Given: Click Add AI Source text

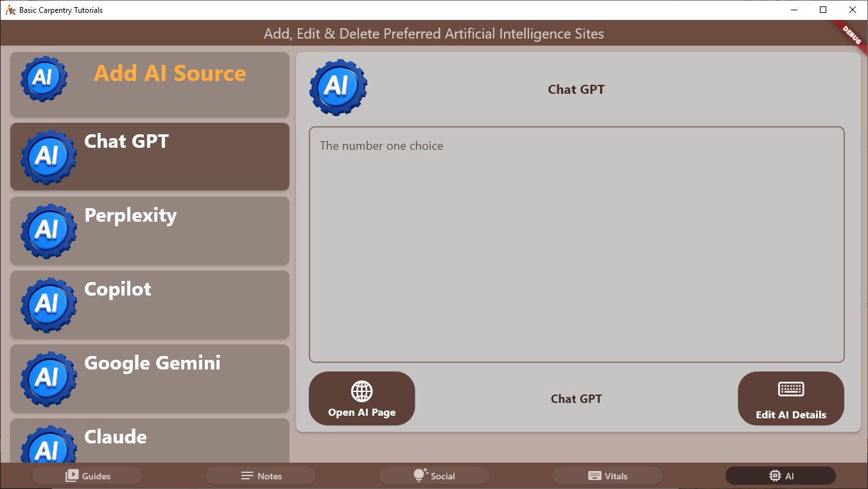Looking at the screenshot, I should [170, 73].
